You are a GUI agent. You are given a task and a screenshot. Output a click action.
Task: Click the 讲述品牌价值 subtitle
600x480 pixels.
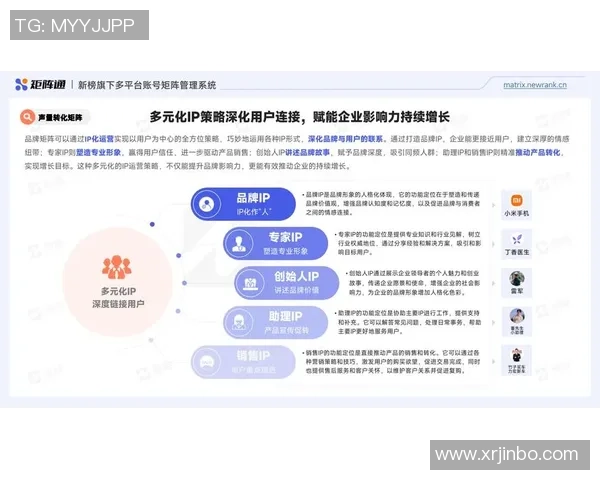click(x=297, y=290)
